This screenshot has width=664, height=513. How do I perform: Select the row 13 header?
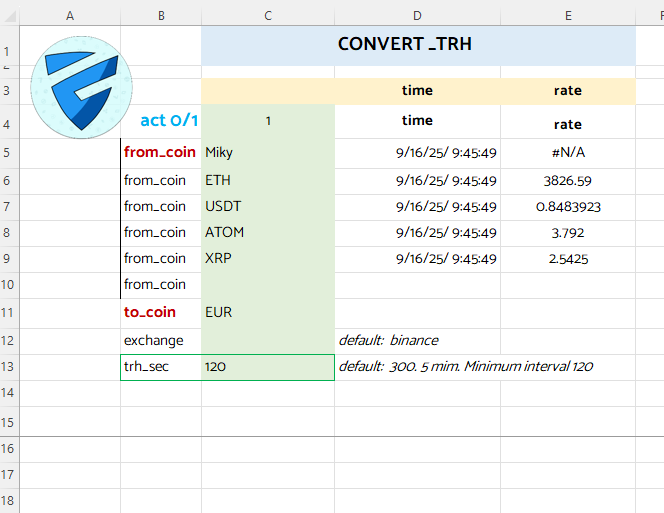click(9, 367)
